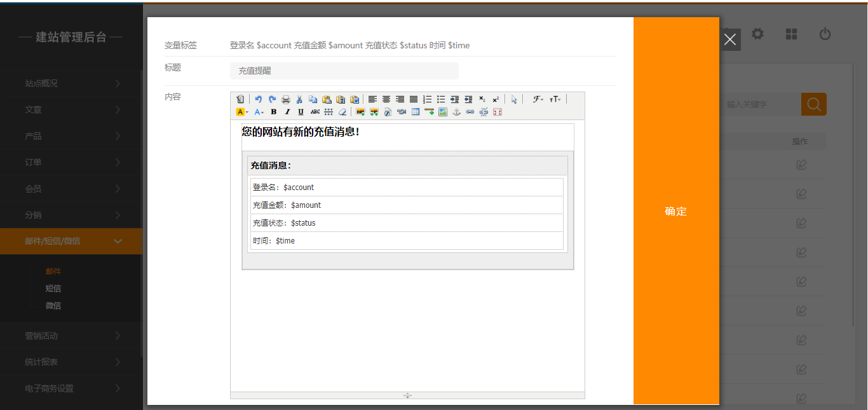Toggle underline formatting
Image resolution: width=868 pixels, height=410 pixels.
click(301, 112)
